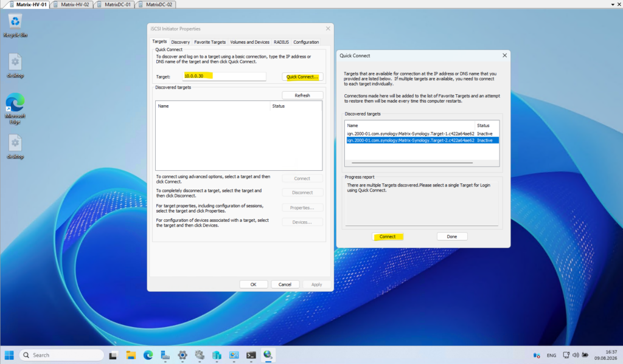
Task: Open the terminal taskbar icon
Action: pos(251,355)
